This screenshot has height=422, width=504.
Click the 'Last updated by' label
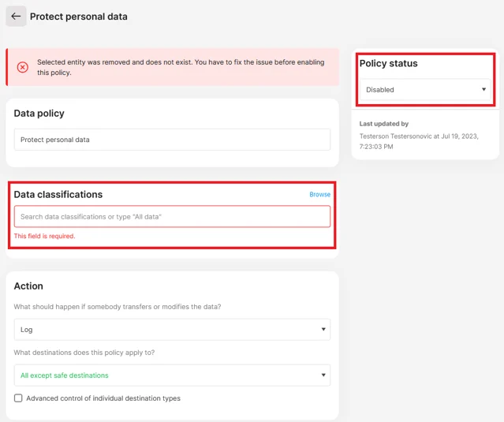[x=384, y=124]
